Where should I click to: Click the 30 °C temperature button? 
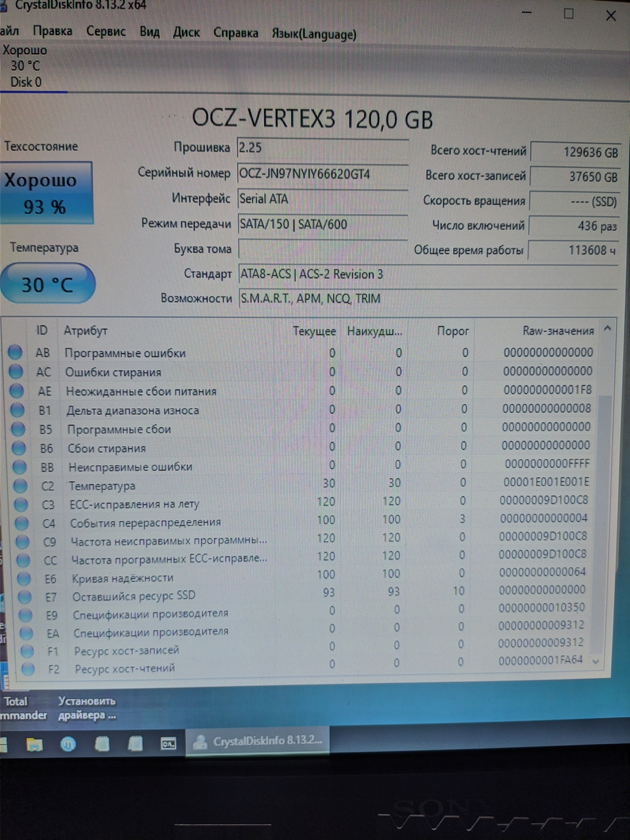coord(47,283)
